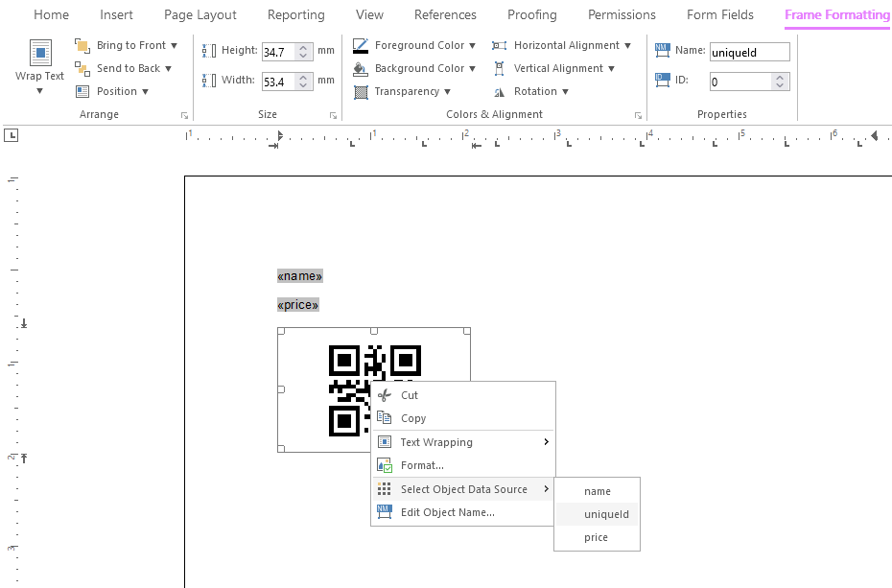
Task: Click the Transparency icon
Action: click(361, 91)
